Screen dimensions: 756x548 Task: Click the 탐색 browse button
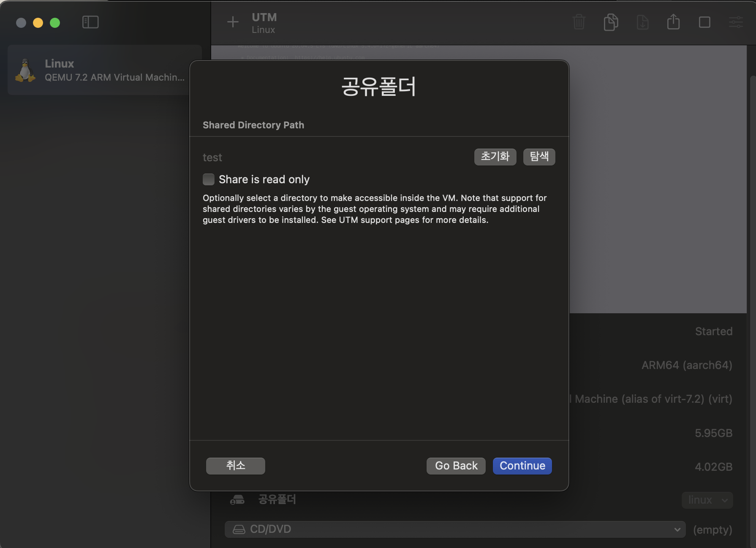(x=539, y=157)
